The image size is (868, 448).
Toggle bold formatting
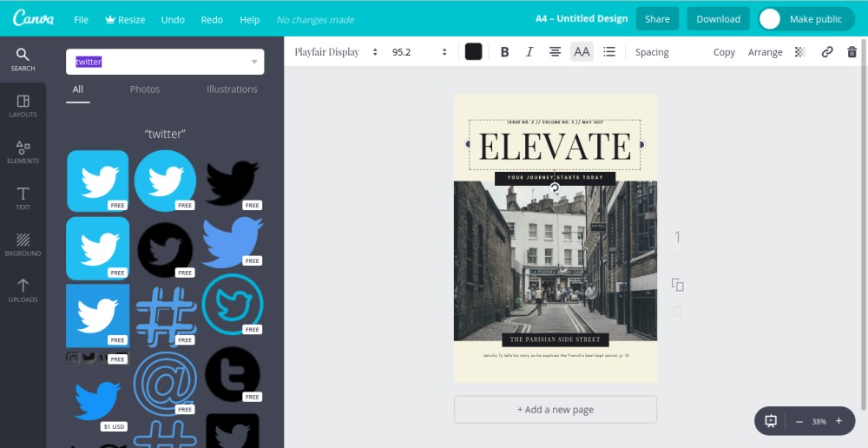[504, 52]
